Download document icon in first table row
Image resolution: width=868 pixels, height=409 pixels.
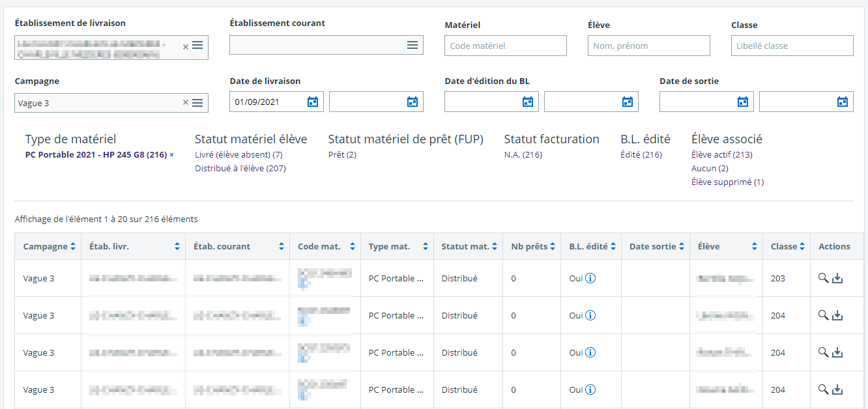pyautogui.click(x=838, y=279)
